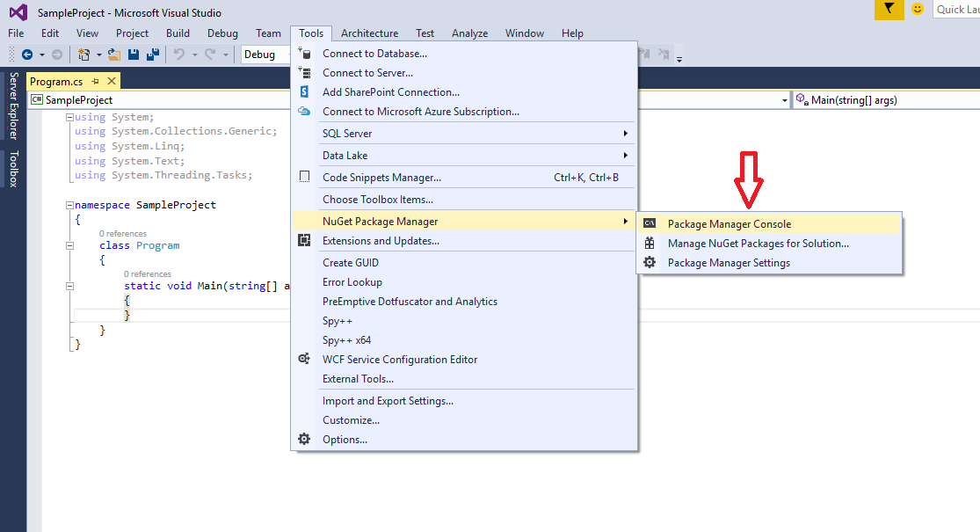The width and height of the screenshot is (980, 532).
Task: Choose Create GUID from Tools menu
Action: [463, 263]
